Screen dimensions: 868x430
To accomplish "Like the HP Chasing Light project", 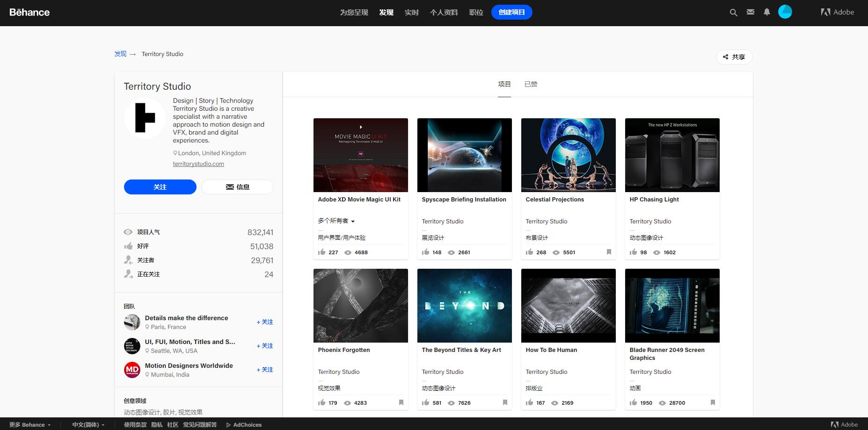I will tap(634, 252).
